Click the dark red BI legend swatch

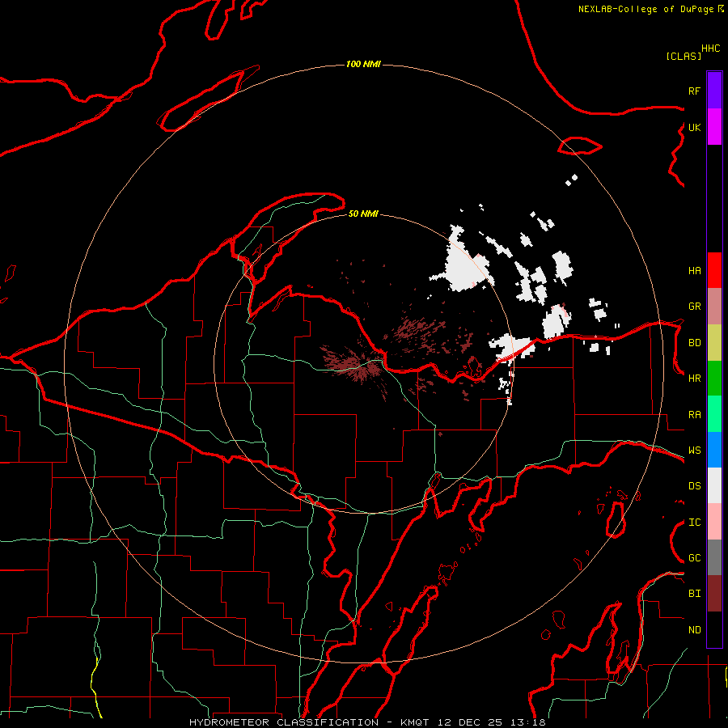click(x=714, y=594)
